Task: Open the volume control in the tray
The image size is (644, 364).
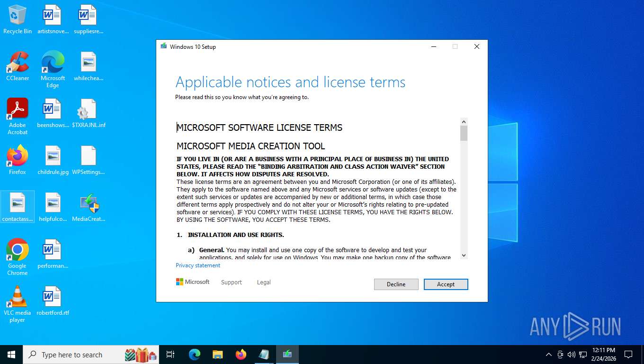Action: pyautogui.click(x=571, y=355)
